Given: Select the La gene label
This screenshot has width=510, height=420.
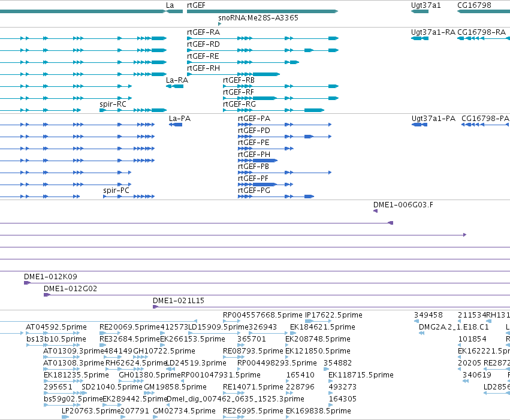Looking at the screenshot, I should [170, 5].
